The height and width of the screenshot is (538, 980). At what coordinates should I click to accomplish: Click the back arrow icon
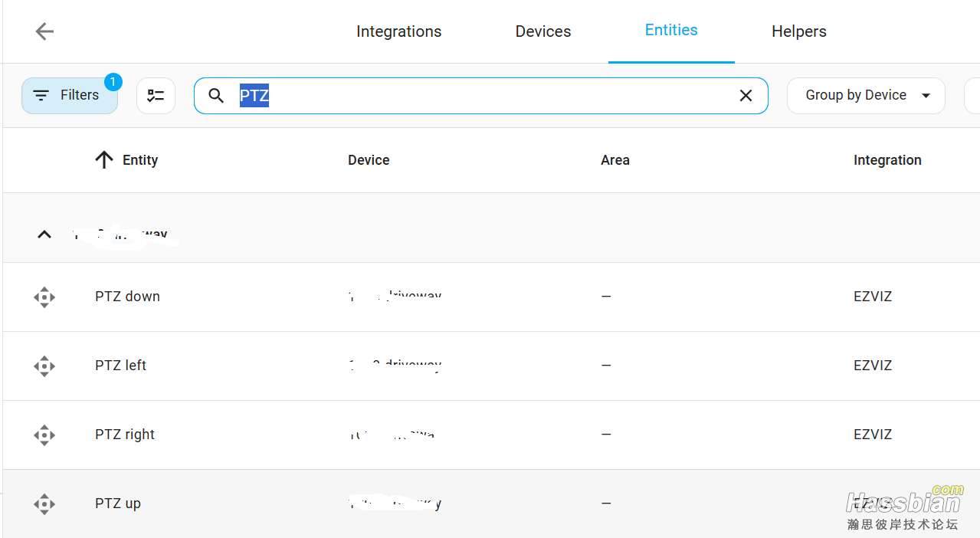point(44,31)
